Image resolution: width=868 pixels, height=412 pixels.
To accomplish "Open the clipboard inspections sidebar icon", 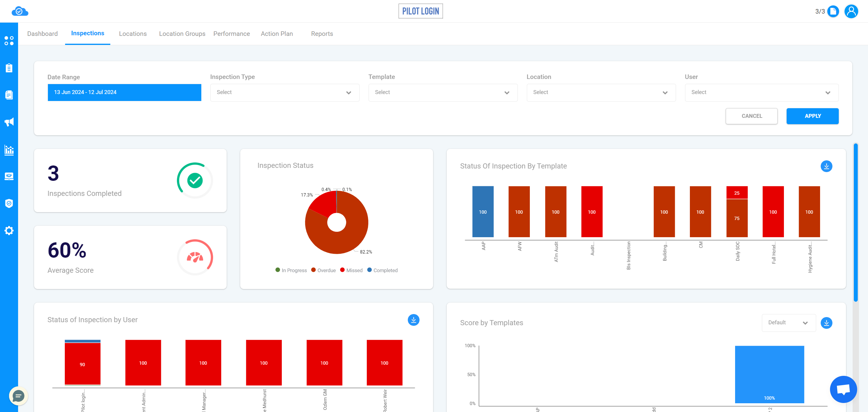I will click(9, 68).
